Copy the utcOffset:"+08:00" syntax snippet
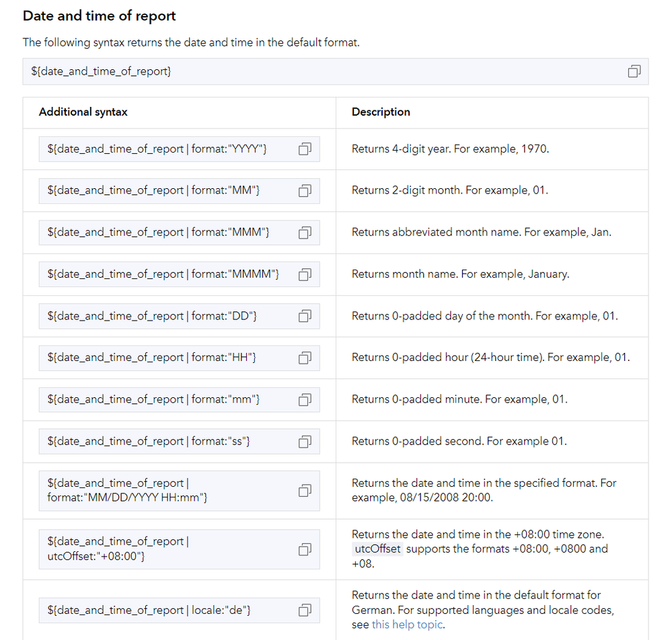 (x=305, y=549)
